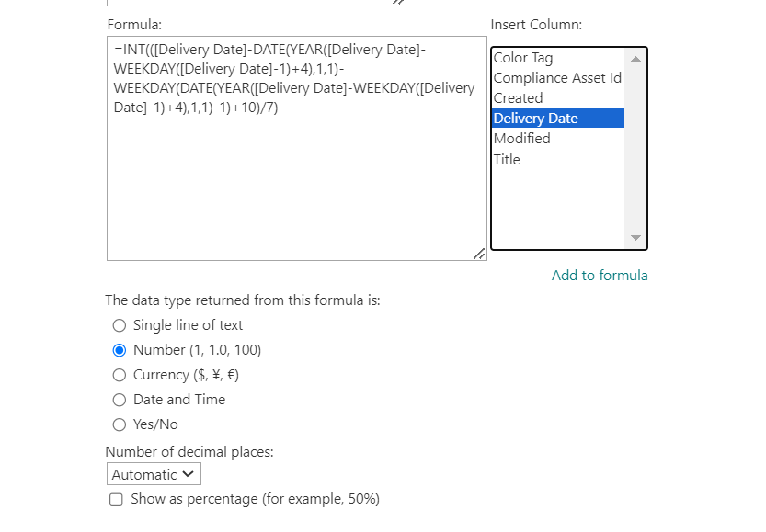Choose Compliance Asset Id column entry
Image resolution: width=766 pixels, height=532 pixels.
click(558, 77)
